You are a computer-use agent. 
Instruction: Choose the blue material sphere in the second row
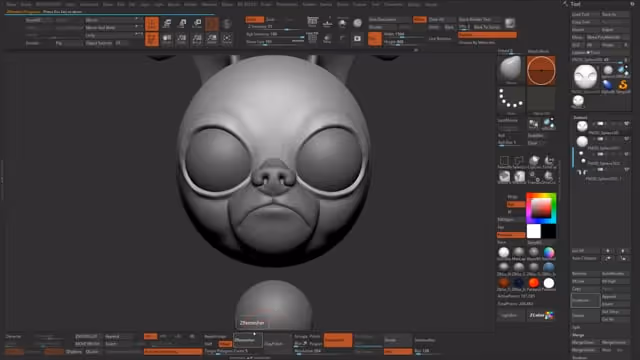point(549,268)
